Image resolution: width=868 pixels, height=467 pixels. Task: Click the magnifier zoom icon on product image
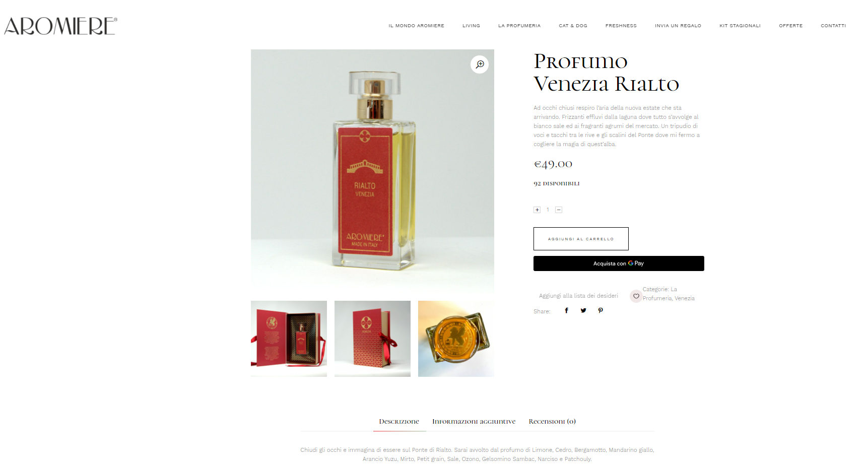(480, 64)
